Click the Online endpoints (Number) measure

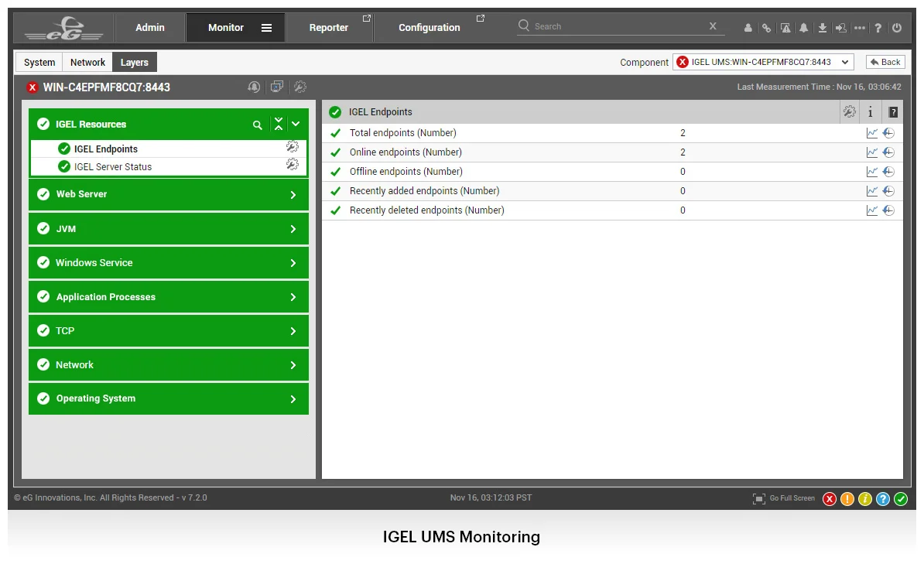point(406,152)
